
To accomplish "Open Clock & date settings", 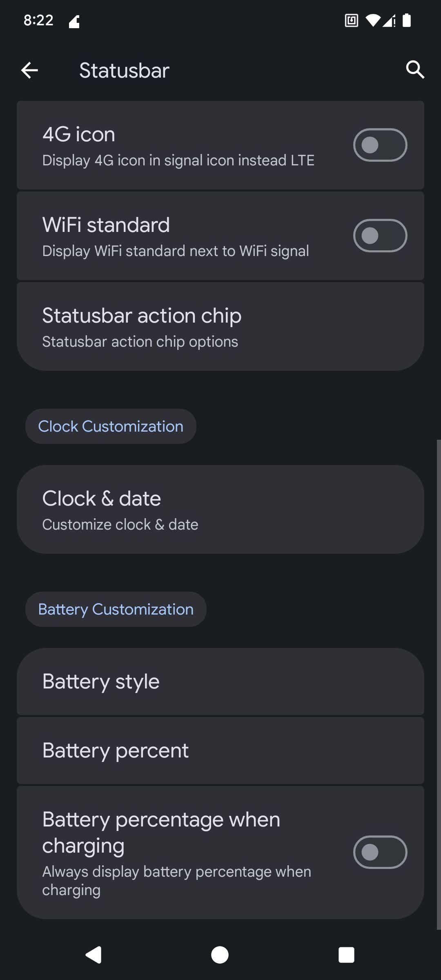I will point(220,510).
